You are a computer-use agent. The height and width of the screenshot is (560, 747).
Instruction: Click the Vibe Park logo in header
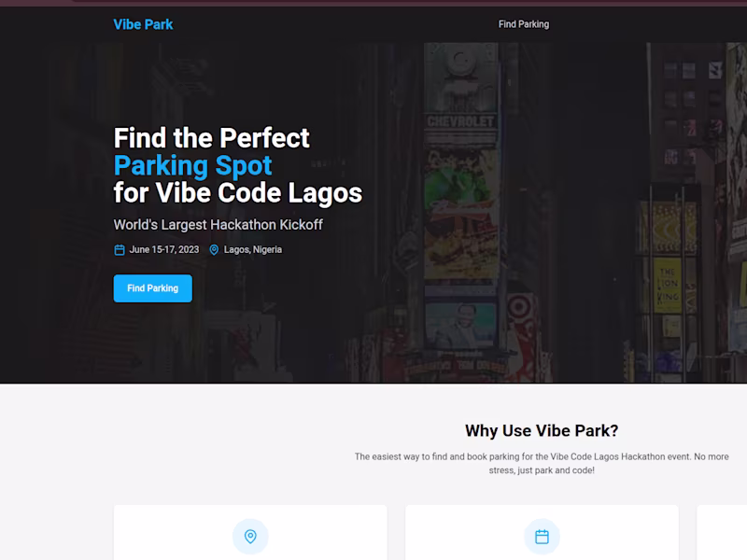[143, 24]
